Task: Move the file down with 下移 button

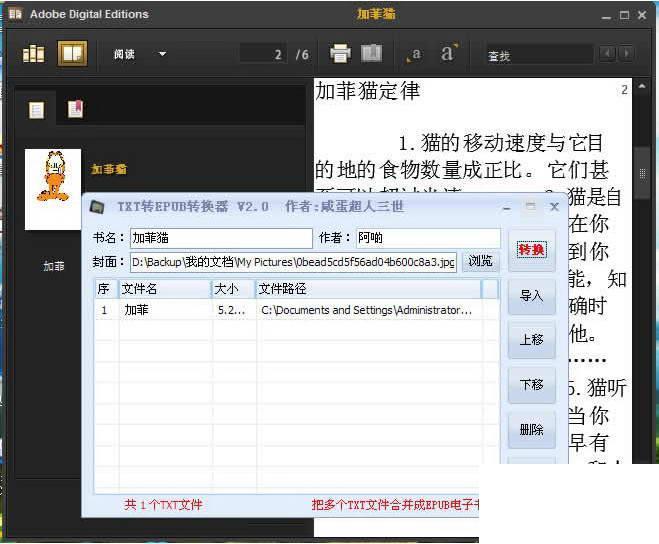Action: tap(532, 384)
